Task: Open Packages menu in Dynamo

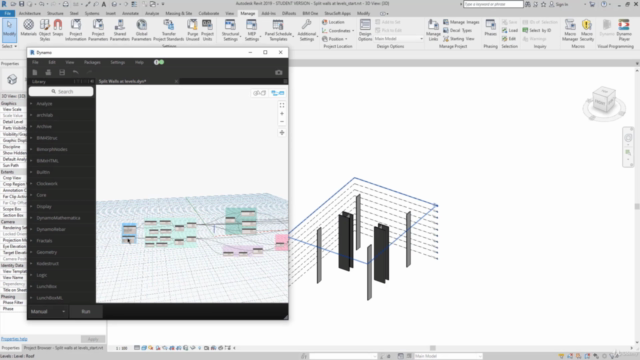Action: click(x=92, y=62)
